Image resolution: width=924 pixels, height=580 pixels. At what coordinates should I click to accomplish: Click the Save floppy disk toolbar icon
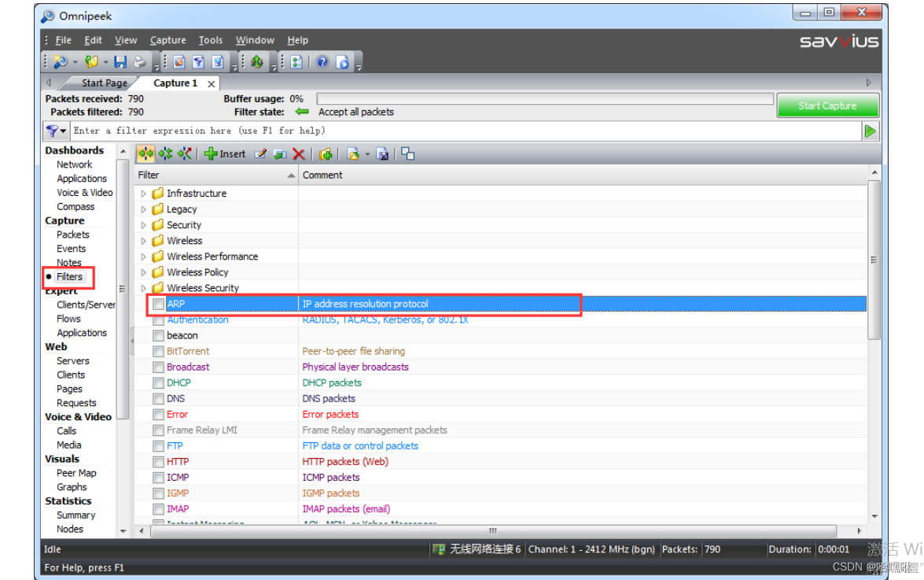pyautogui.click(x=121, y=61)
